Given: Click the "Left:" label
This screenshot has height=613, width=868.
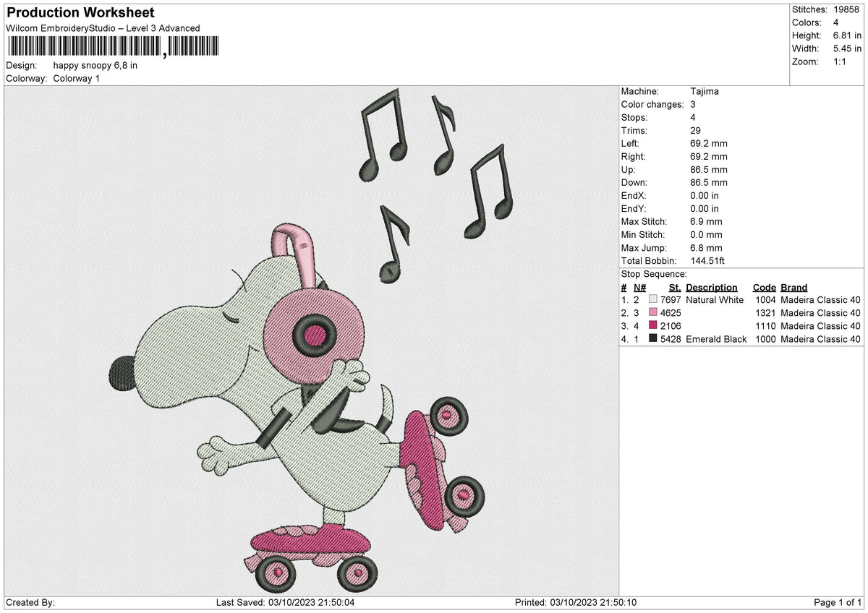Looking at the screenshot, I should click(x=631, y=143).
